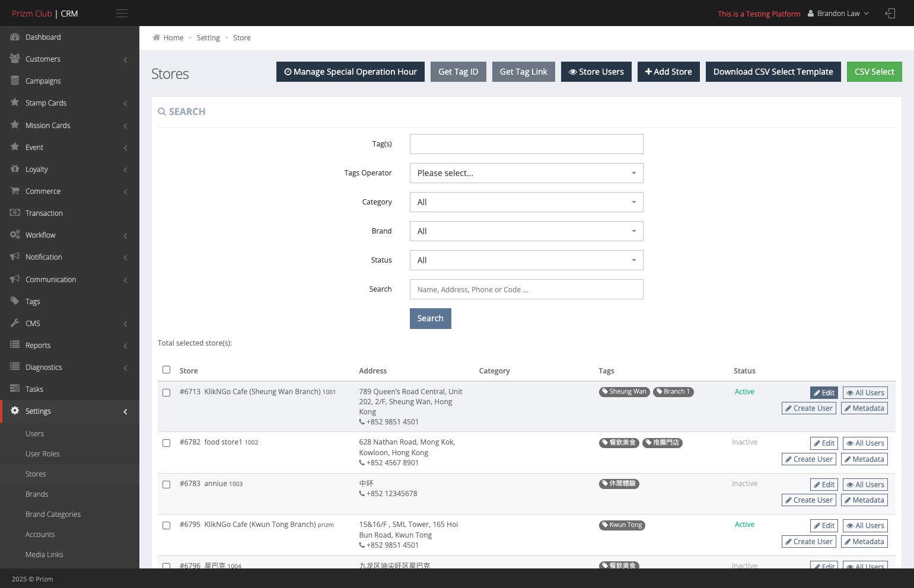This screenshot has height=588, width=914.
Task: Open the Brand Categories menu item
Action: (69, 514)
